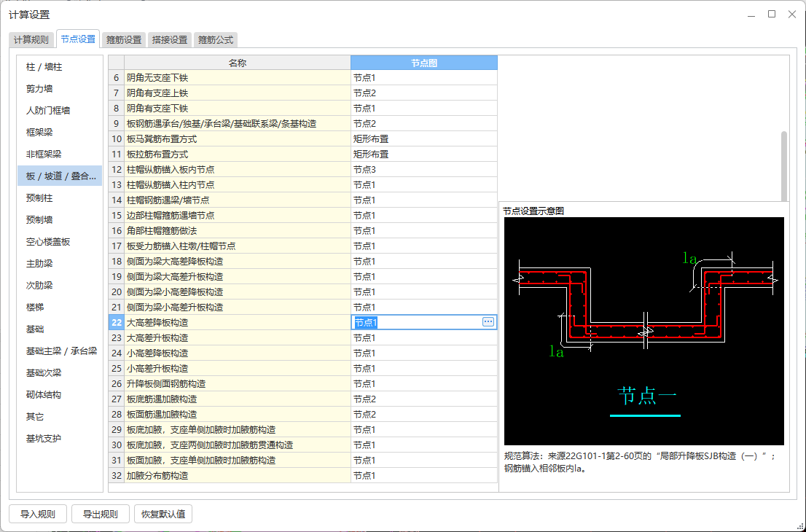Select the row 升降板侧面钢筋构造

[x=302, y=384]
